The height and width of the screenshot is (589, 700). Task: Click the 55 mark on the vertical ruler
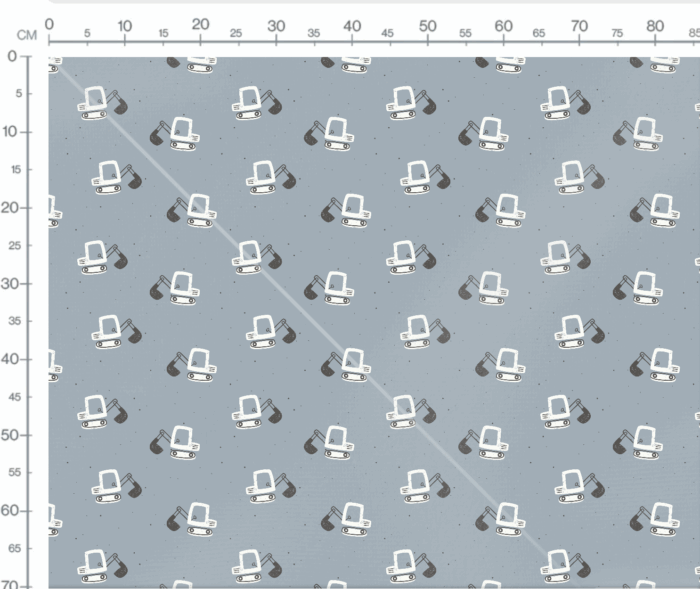coord(15,472)
